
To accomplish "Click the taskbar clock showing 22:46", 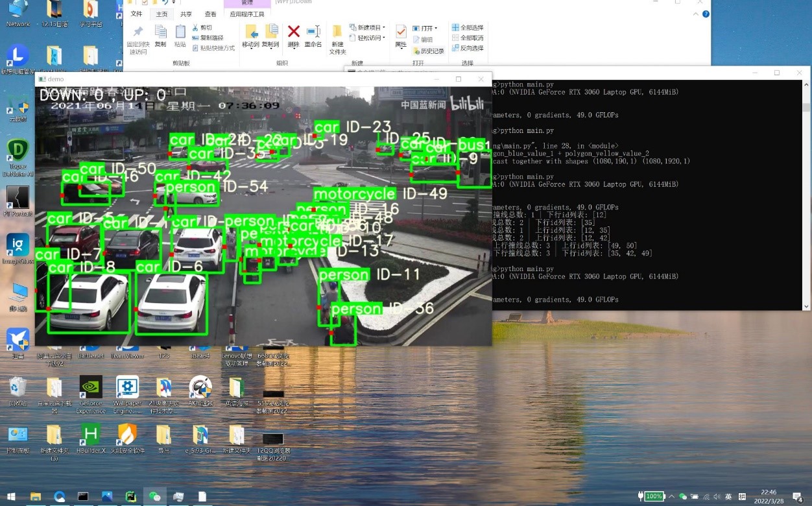I will click(x=768, y=496).
